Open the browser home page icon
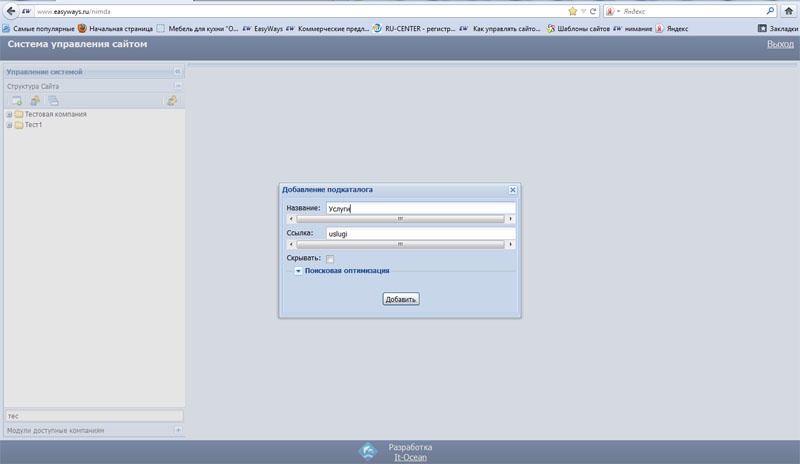This screenshot has height=464, width=800. click(x=789, y=11)
